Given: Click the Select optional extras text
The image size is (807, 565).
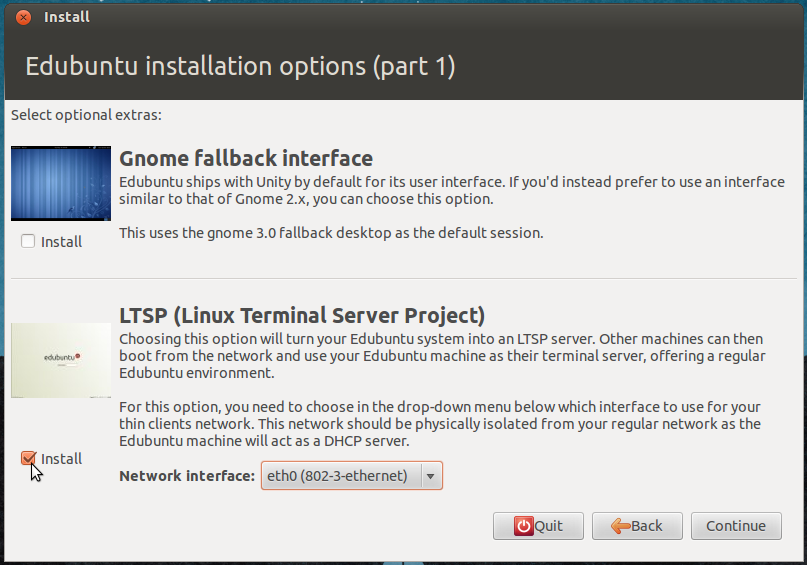Looking at the screenshot, I should pyautogui.click(x=86, y=115).
